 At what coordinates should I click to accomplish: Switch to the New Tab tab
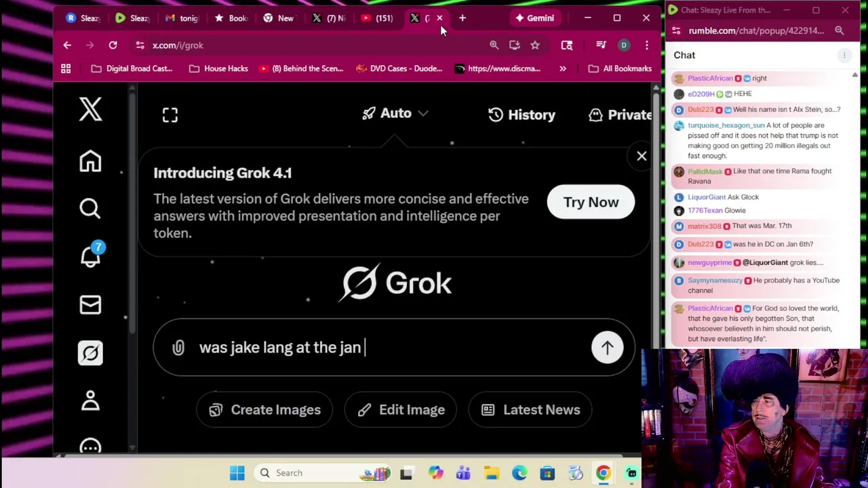coord(279,18)
